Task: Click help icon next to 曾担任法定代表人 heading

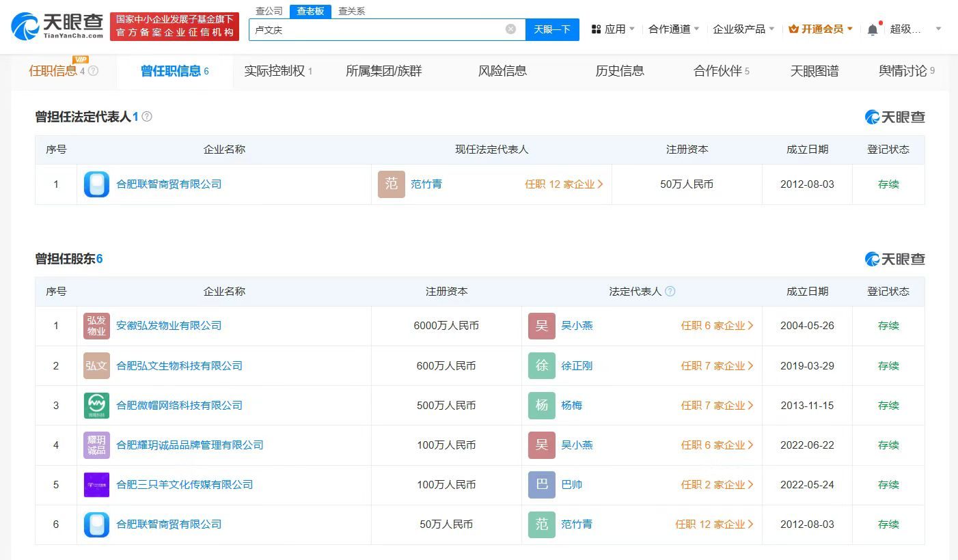Action: pyautogui.click(x=146, y=116)
